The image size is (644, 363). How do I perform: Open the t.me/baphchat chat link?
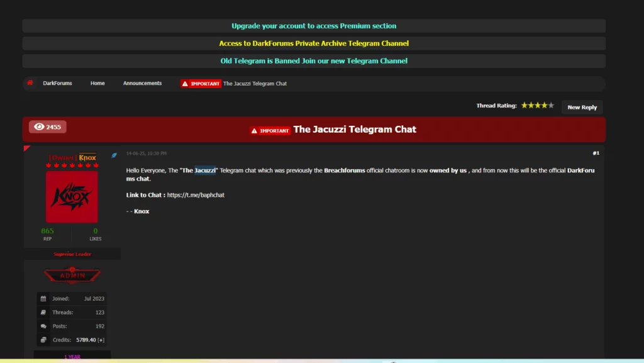(x=196, y=195)
